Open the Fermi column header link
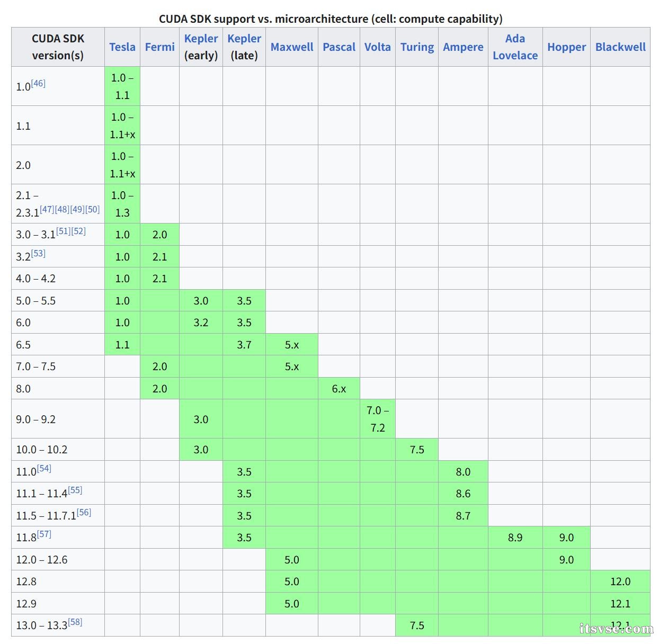The width and height of the screenshot is (659, 644). click(x=159, y=47)
